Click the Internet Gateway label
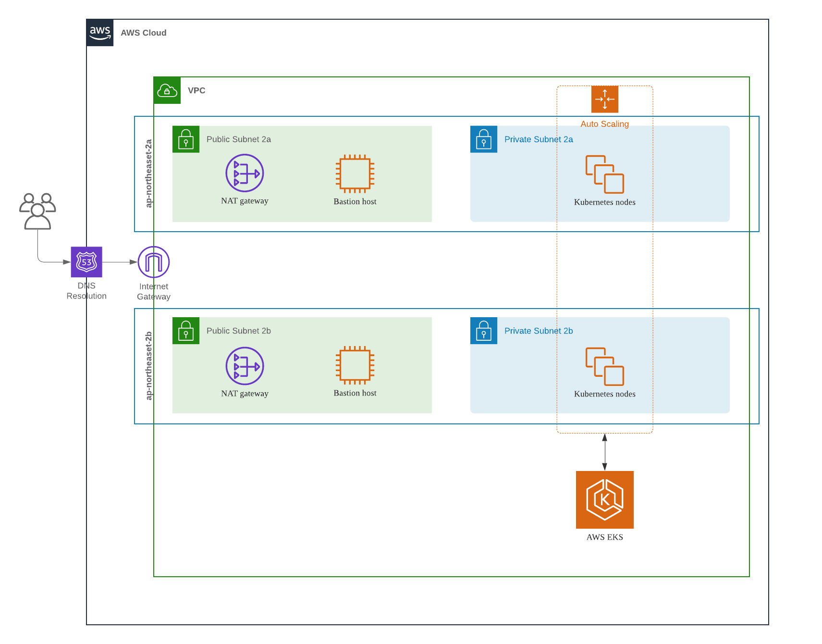822x644 pixels. tap(154, 292)
